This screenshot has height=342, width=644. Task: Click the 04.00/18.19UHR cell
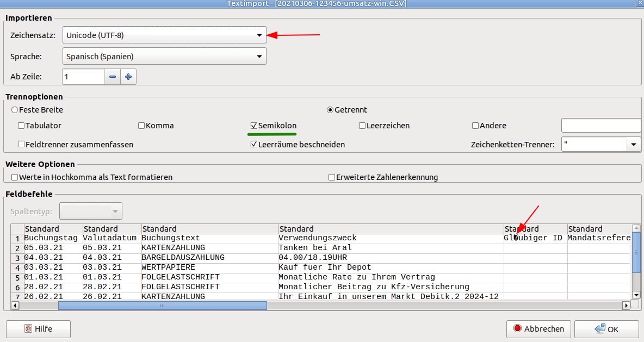391,258
